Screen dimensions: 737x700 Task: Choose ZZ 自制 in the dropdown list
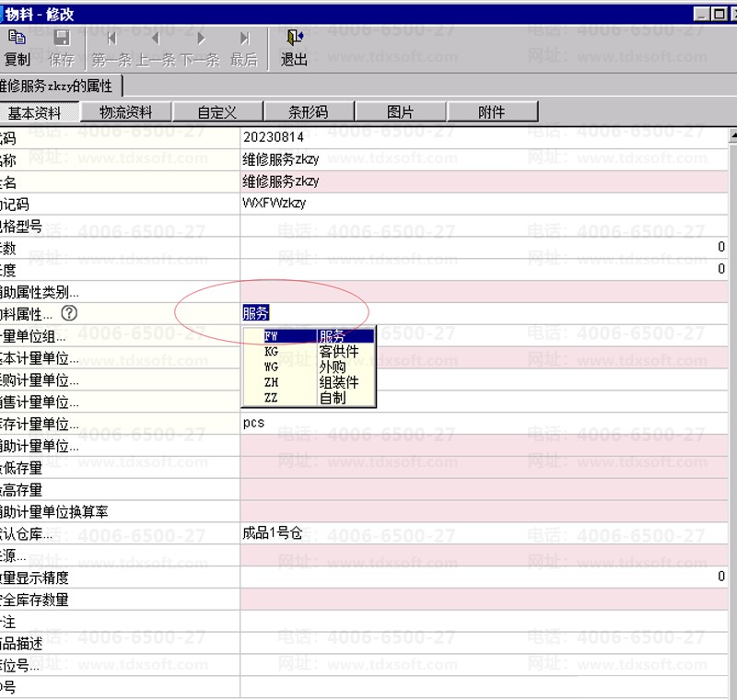click(x=309, y=398)
